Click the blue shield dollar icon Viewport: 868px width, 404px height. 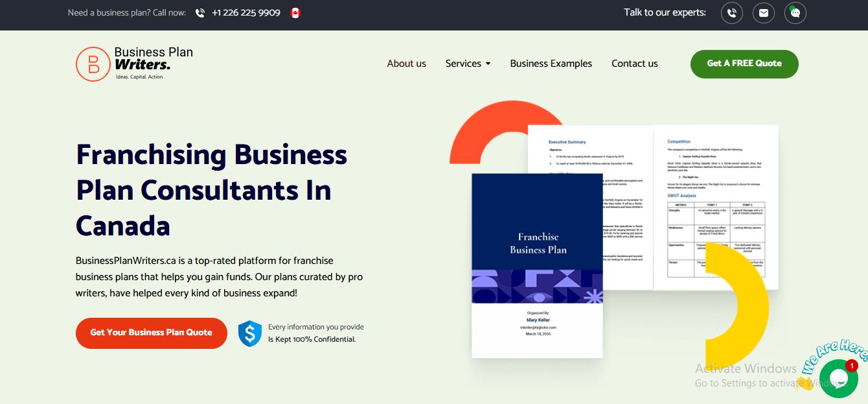pos(249,333)
